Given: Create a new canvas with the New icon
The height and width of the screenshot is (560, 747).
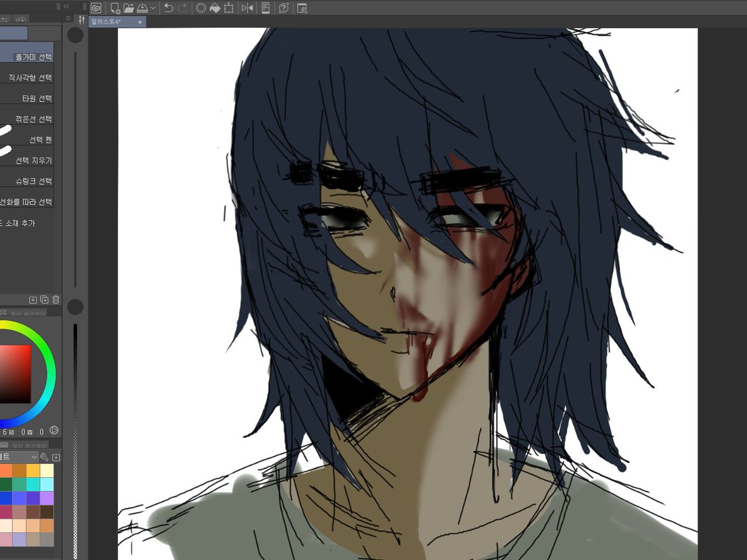Looking at the screenshot, I should 115,8.
